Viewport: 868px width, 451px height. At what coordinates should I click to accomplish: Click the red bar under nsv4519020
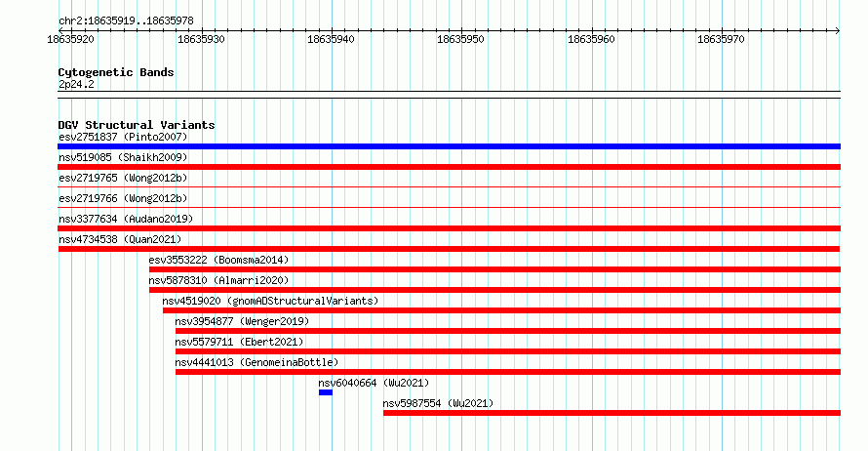[x=501, y=310]
